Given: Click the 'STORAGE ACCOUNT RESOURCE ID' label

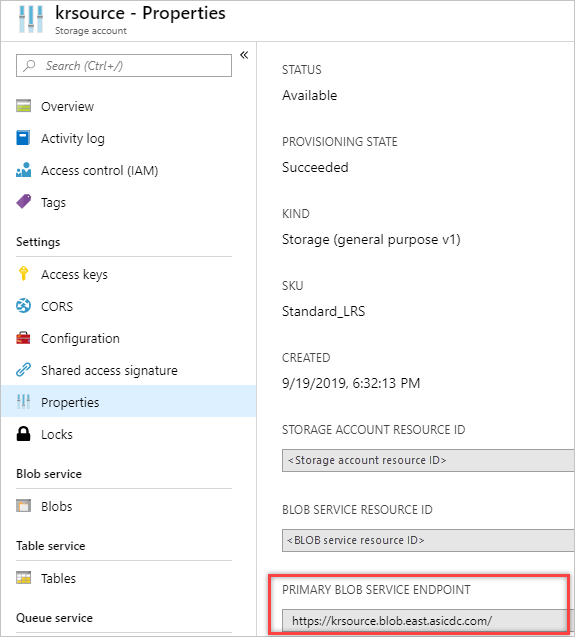Looking at the screenshot, I should [x=373, y=429].
